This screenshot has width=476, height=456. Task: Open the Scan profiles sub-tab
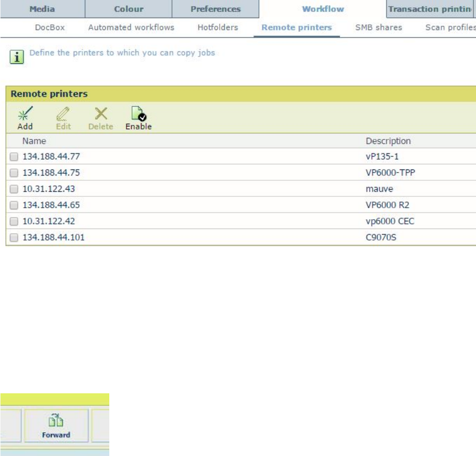(x=451, y=27)
